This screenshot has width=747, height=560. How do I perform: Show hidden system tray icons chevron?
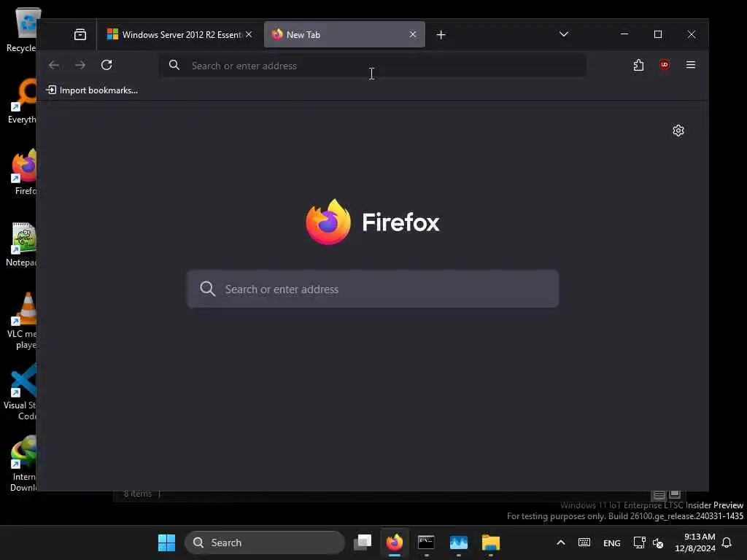click(561, 542)
